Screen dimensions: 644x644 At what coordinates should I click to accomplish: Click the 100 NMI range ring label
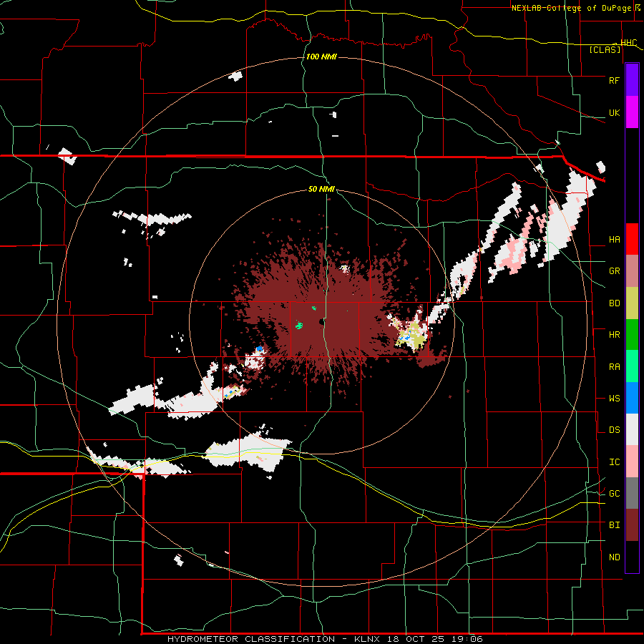[321, 57]
